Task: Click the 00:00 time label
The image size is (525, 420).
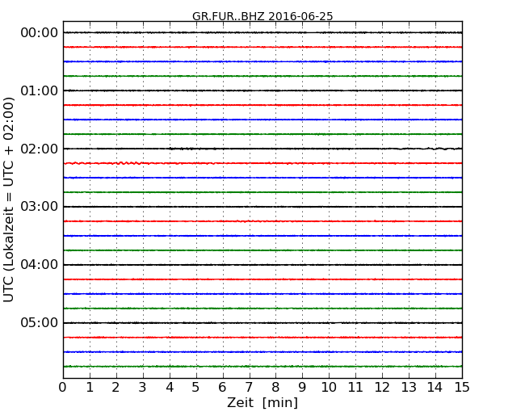Action: pyautogui.click(x=40, y=33)
